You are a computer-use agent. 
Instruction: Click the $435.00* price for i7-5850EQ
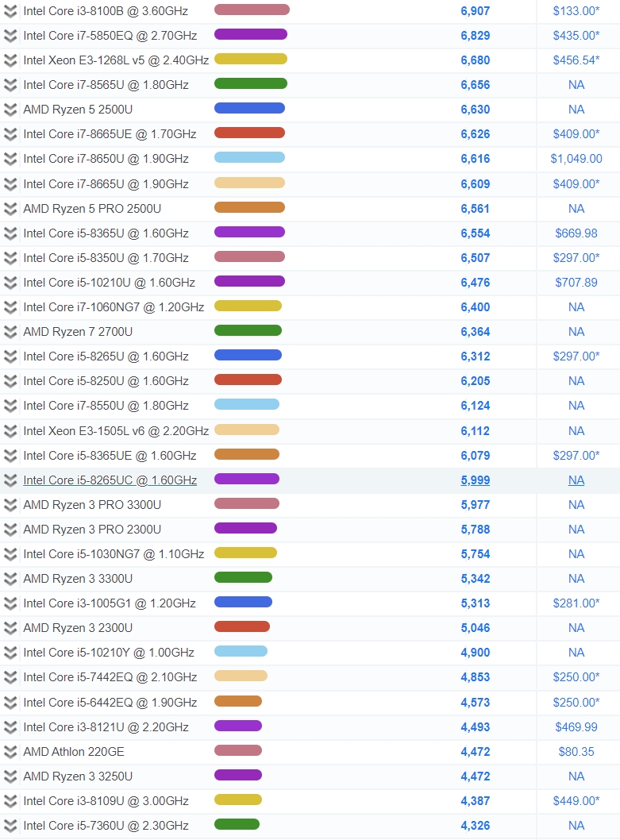[576, 36]
